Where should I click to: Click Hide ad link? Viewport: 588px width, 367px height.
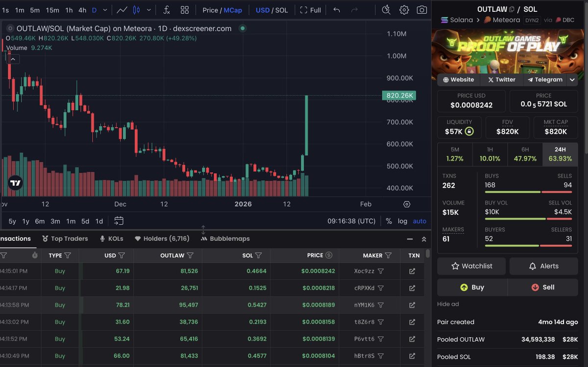click(448, 304)
